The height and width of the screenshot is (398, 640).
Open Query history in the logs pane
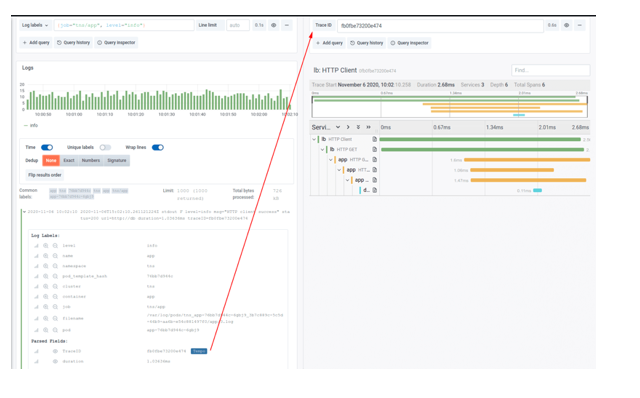[73, 42]
